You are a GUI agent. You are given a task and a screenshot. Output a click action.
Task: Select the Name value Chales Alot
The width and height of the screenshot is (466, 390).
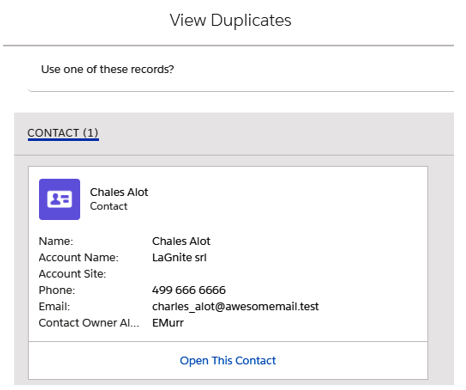[x=181, y=241]
